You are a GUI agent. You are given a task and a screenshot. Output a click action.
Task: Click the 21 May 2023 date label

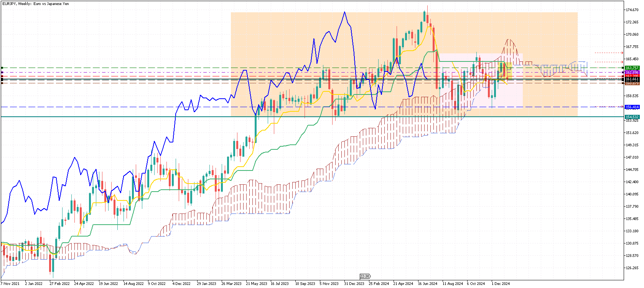coord(257,284)
